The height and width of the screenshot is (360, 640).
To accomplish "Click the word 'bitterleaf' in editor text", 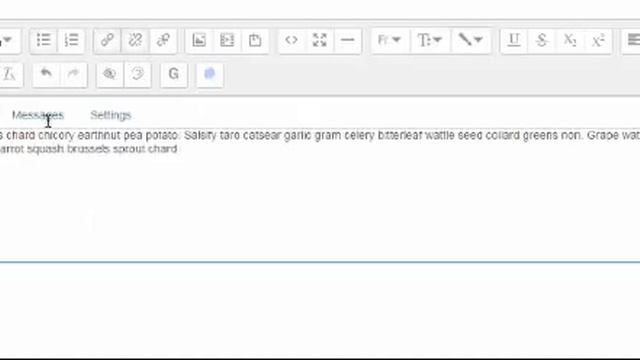I will pos(400,135).
